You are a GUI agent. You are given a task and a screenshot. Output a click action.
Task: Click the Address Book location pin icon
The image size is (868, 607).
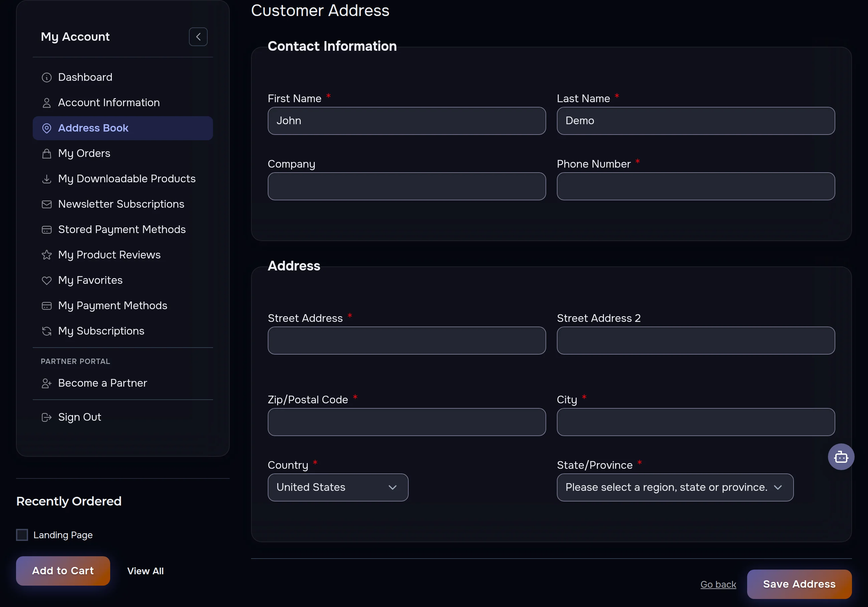46,128
